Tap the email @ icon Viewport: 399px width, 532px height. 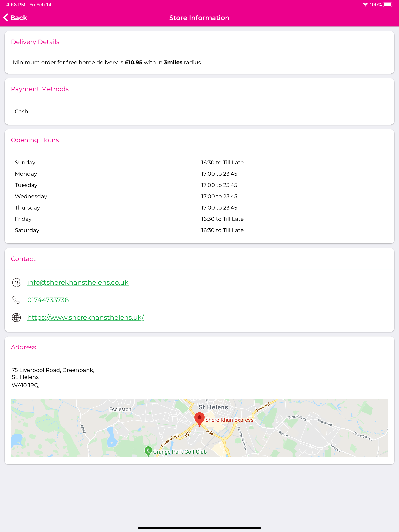[x=16, y=282]
